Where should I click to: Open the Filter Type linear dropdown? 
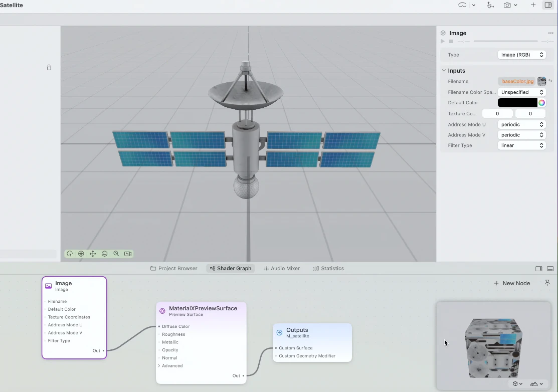tap(522, 145)
